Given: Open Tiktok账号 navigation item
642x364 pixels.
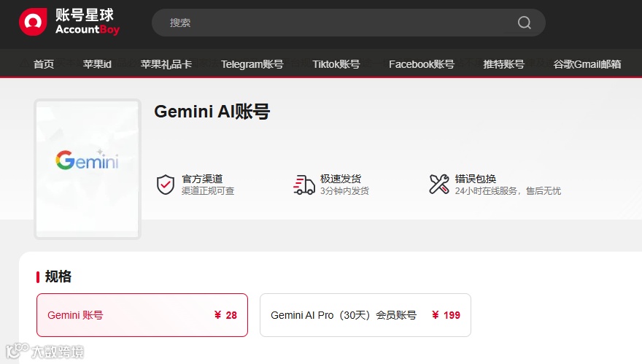Looking at the screenshot, I should point(336,64).
